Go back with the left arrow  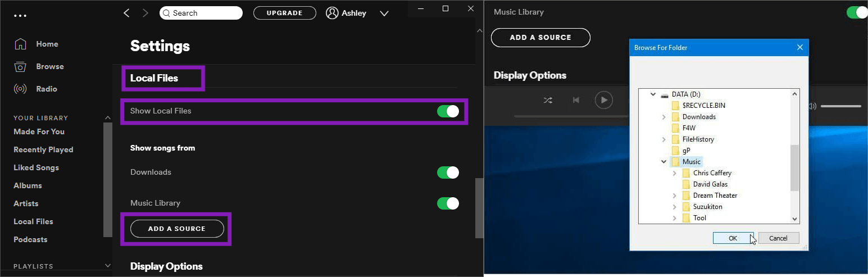click(126, 13)
